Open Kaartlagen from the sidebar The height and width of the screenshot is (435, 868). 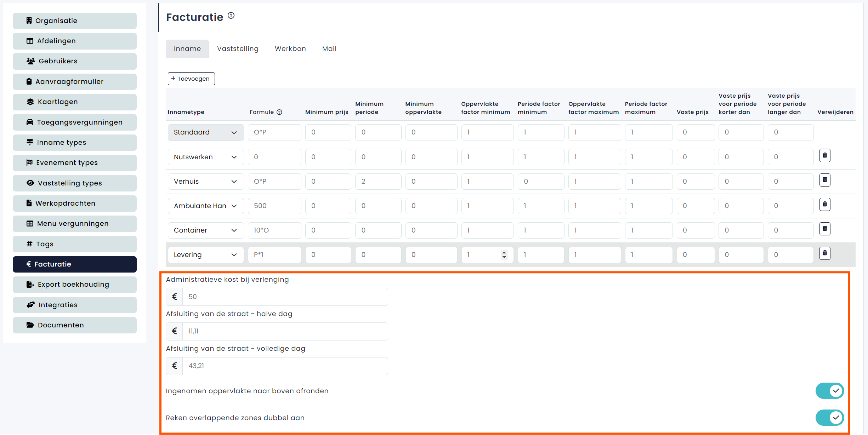[x=74, y=102]
